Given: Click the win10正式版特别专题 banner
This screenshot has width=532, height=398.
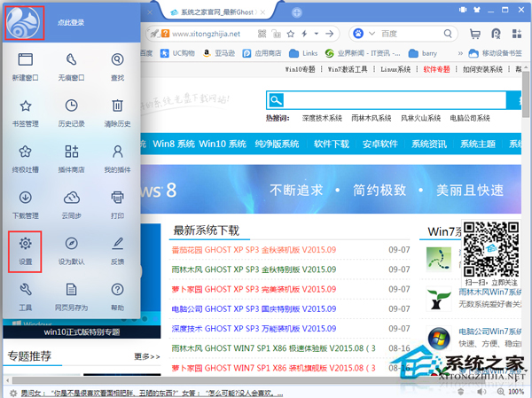Looking at the screenshot, I should tap(82, 332).
